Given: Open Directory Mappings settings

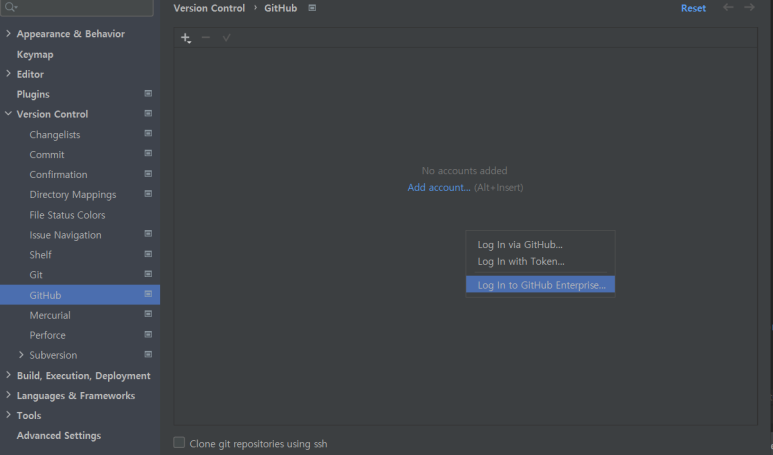Looking at the screenshot, I should pos(73,195).
